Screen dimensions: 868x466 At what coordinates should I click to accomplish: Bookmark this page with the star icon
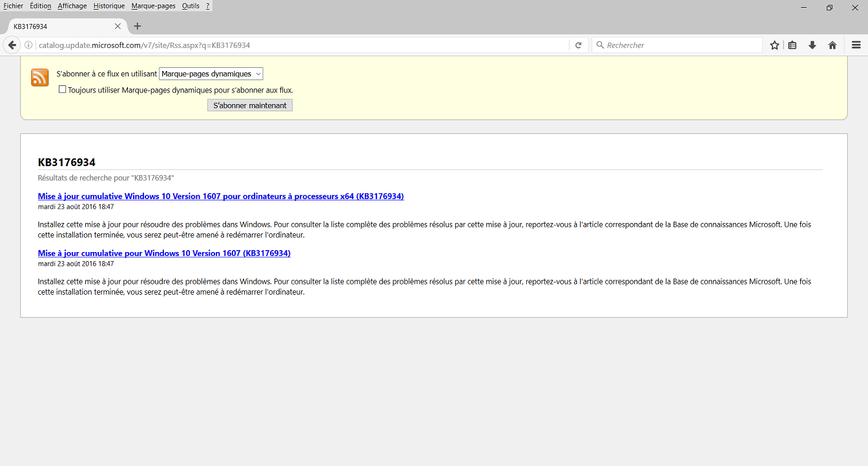(774, 45)
